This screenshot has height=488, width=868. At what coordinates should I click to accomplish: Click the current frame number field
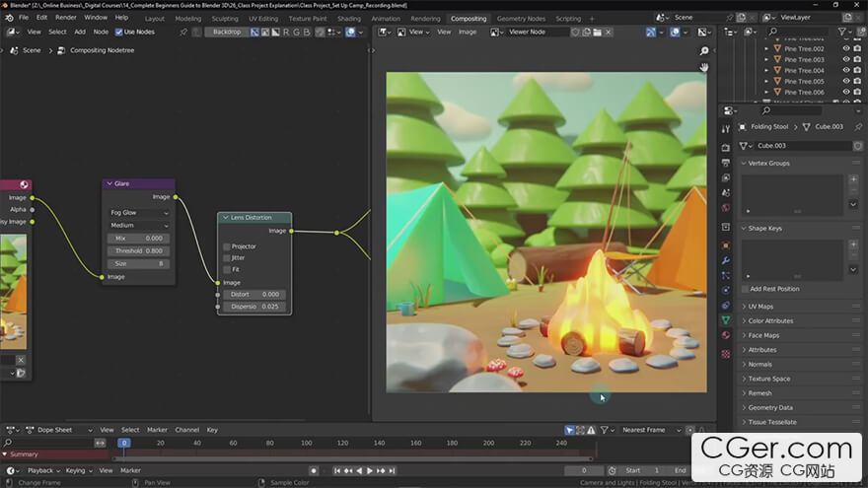[x=584, y=471]
